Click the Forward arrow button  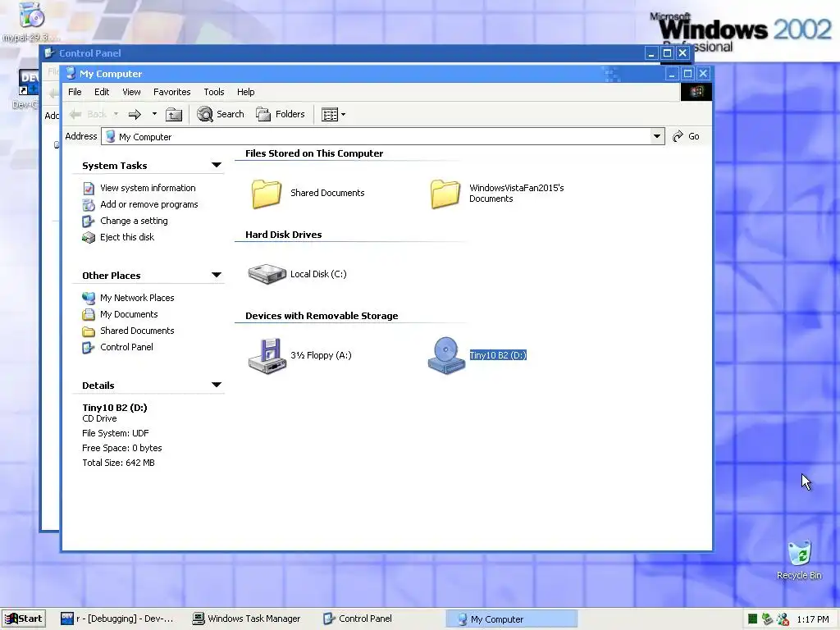[135, 114]
